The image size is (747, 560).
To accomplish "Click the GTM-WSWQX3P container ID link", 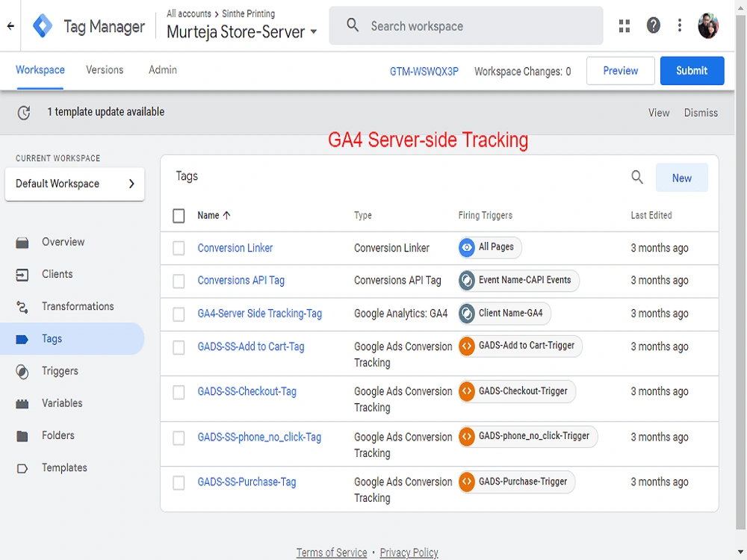I will (424, 72).
